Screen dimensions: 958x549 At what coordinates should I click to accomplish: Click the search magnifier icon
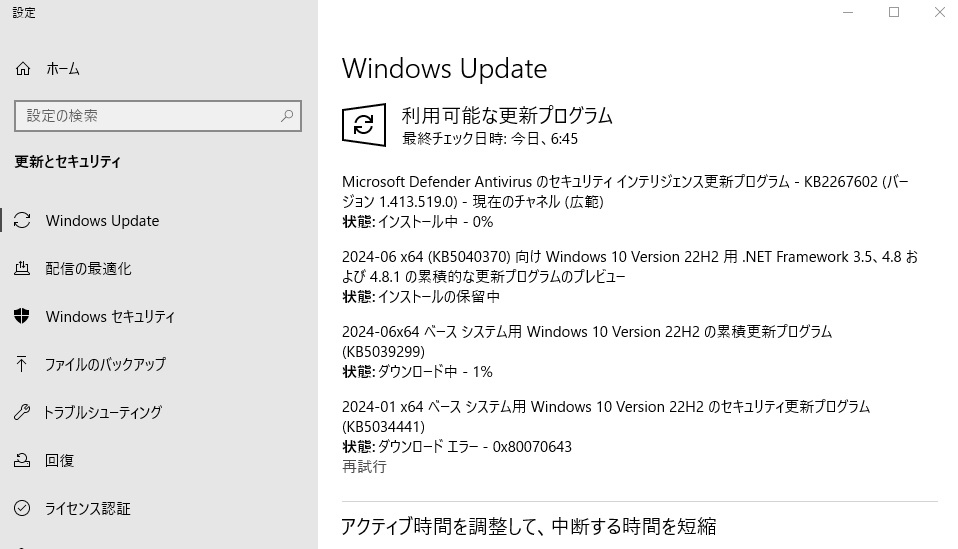coord(287,116)
